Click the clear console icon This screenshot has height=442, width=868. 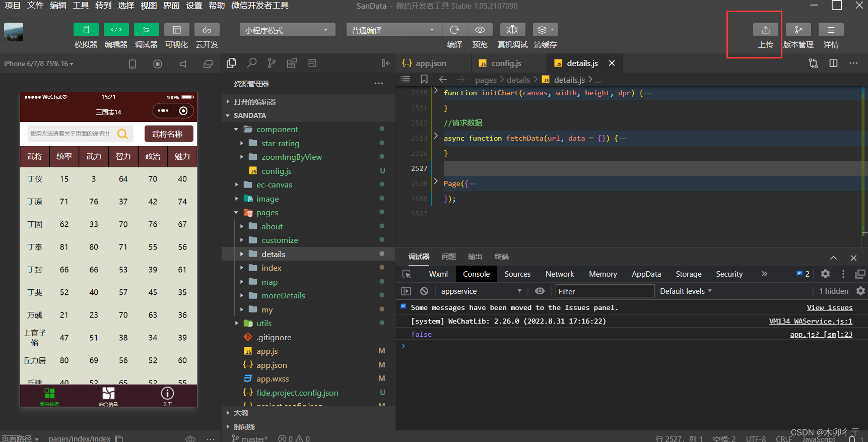(x=424, y=291)
